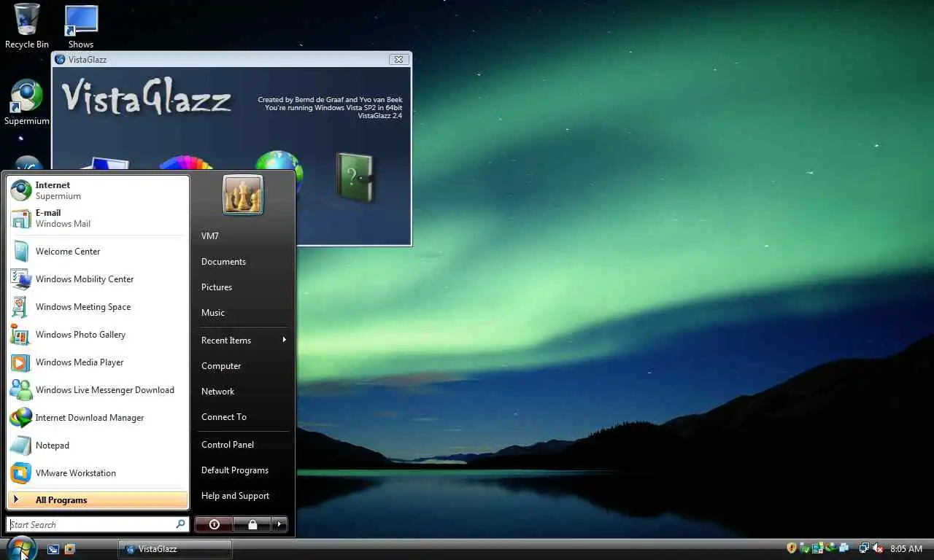Open the Recycle Bin desktop icon
This screenshot has width=934, height=560.
pos(27,26)
